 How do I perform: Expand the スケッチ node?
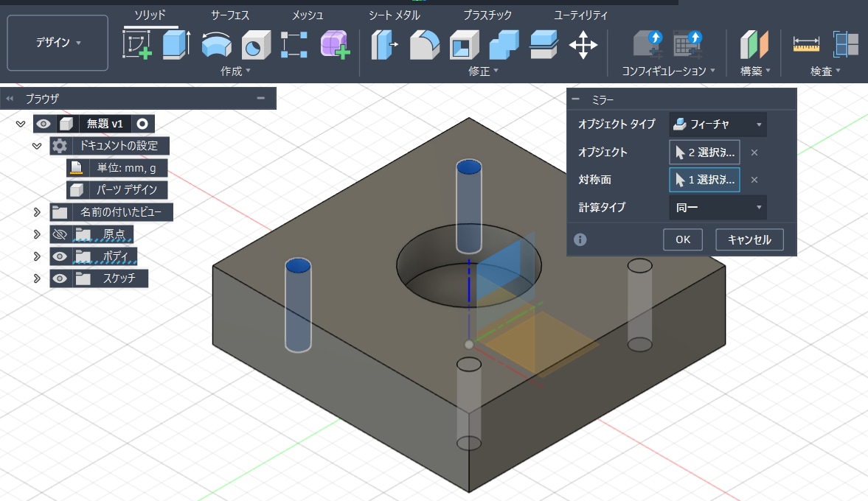[37, 278]
